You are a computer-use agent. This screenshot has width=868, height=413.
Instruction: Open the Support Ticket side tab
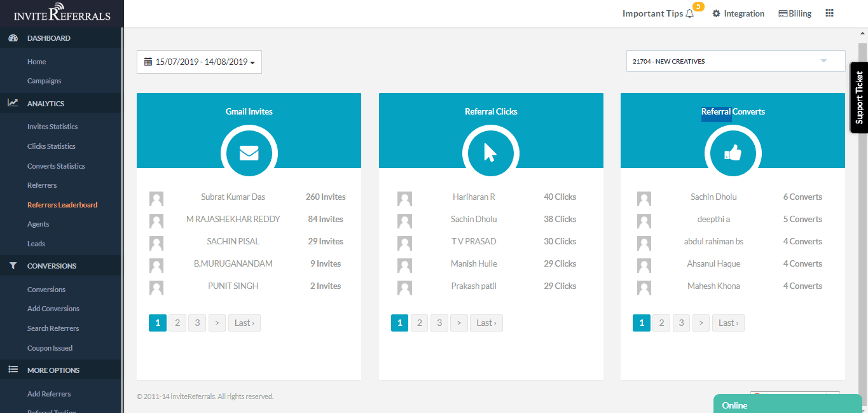859,97
